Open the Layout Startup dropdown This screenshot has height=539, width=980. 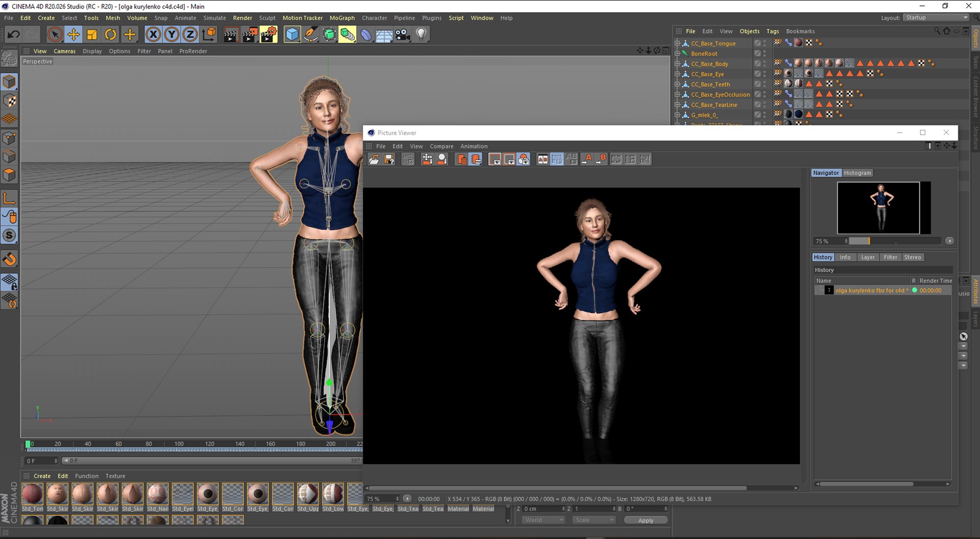click(937, 17)
